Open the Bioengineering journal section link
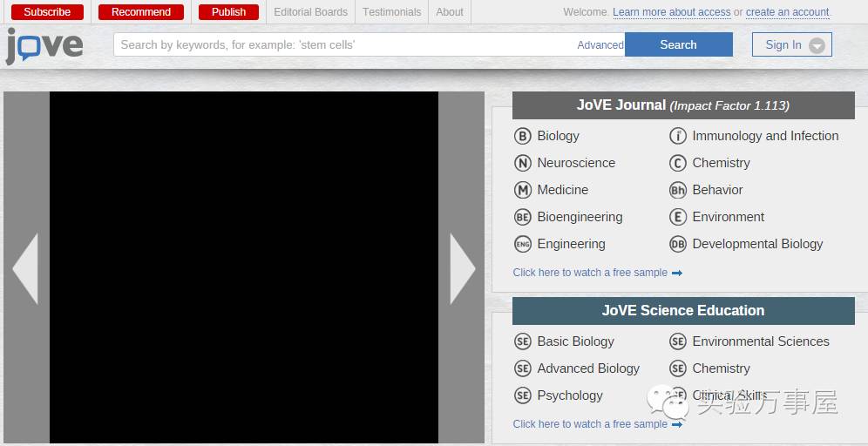Viewport: 868px width, 446px height. pyautogui.click(x=580, y=217)
